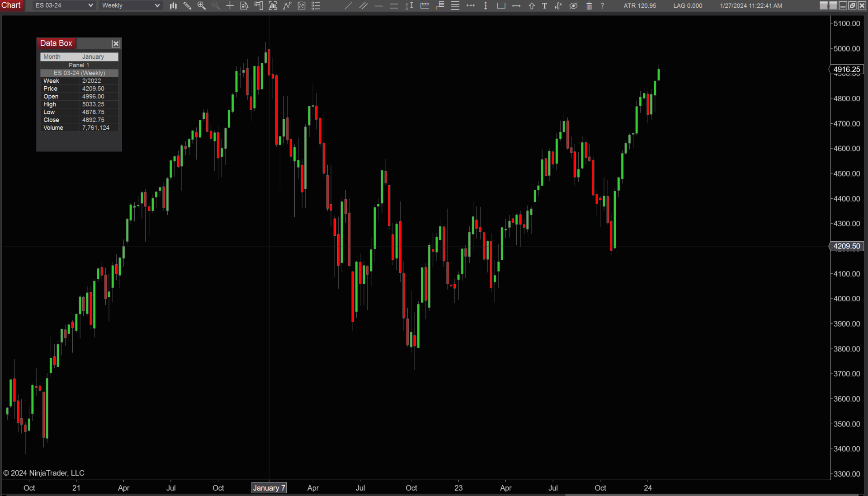Expand the Weekly interval dropdown
The image size is (868, 496).
(x=130, y=5)
